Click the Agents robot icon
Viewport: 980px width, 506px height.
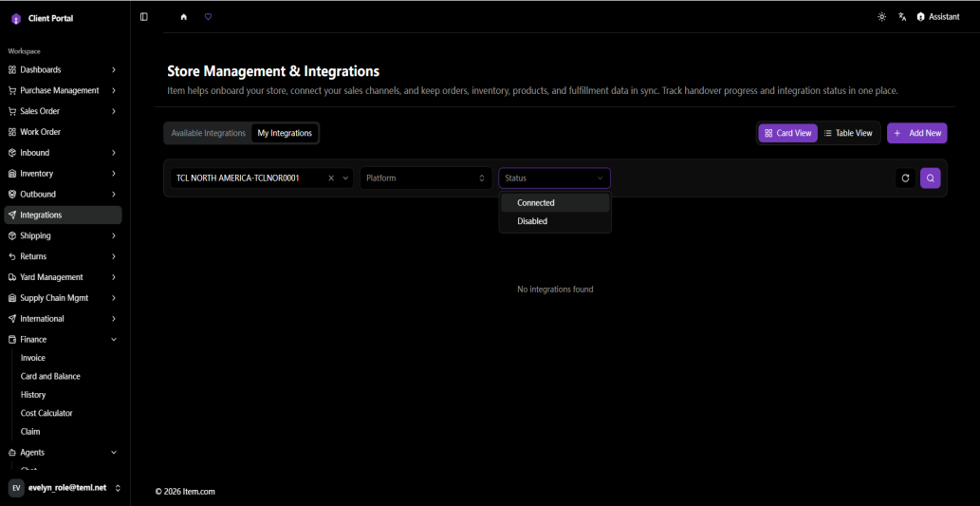(12, 452)
